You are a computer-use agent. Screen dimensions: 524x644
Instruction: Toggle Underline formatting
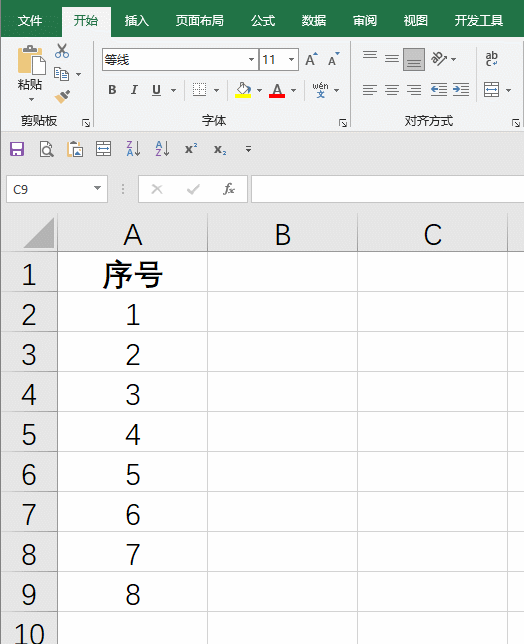click(x=156, y=90)
